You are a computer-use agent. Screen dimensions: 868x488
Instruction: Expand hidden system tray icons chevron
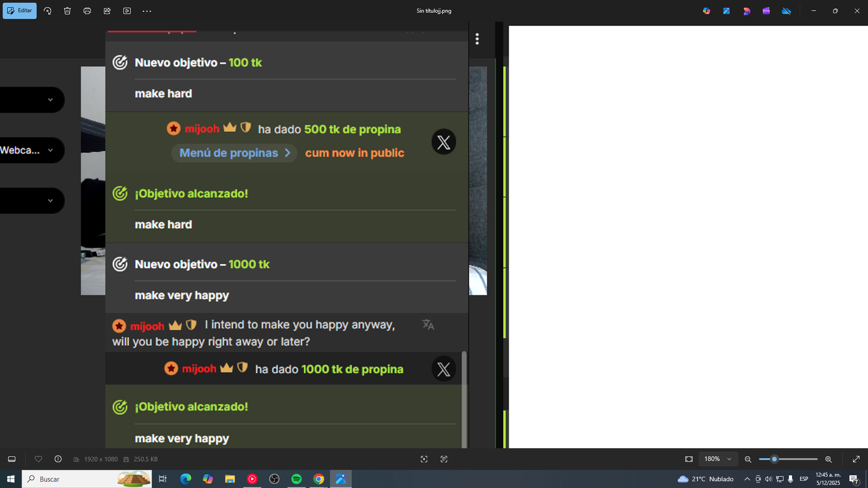point(747,479)
